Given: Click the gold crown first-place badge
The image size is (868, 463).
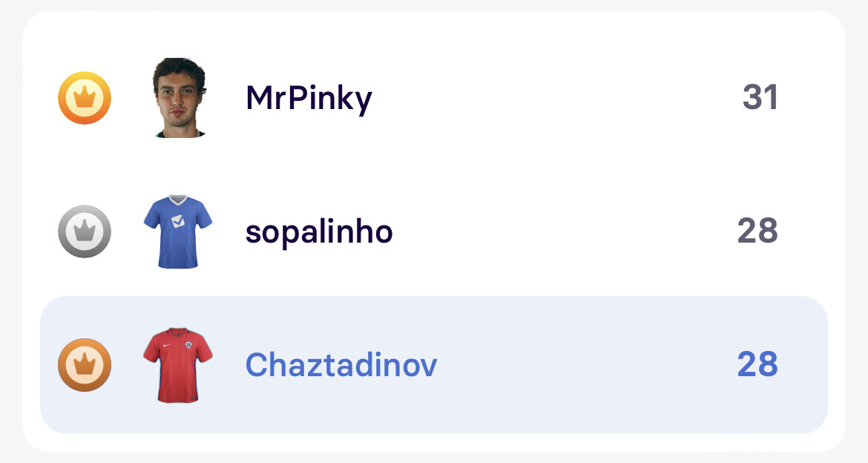Looking at the screenshot, I should (x=85, y=98).
